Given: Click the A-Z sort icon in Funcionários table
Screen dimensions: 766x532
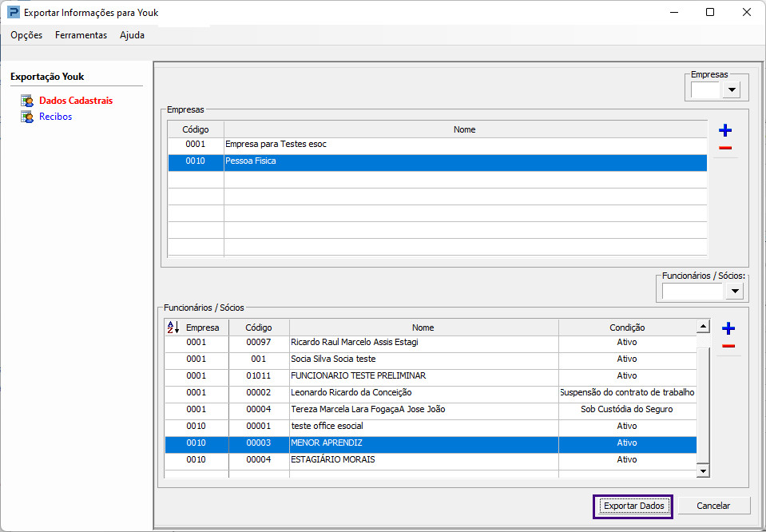Looking at the screenshot, I should [x=173, y=328].
